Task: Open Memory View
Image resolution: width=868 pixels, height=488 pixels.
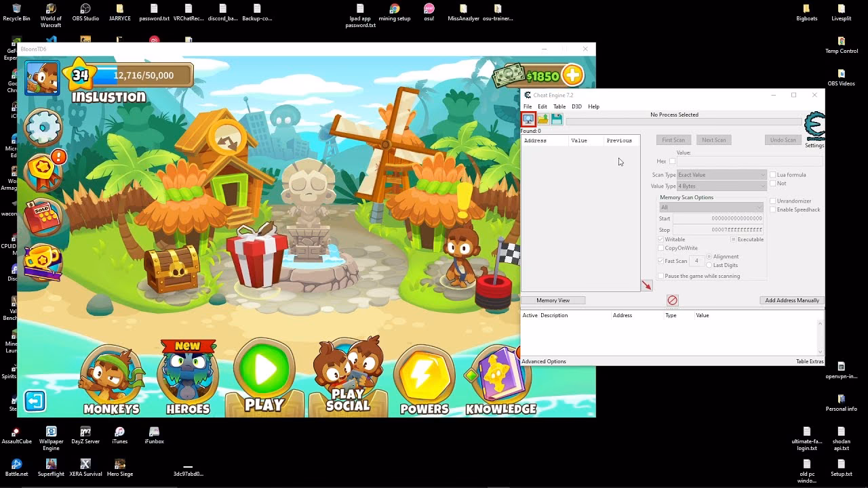Action: [553, 300]
